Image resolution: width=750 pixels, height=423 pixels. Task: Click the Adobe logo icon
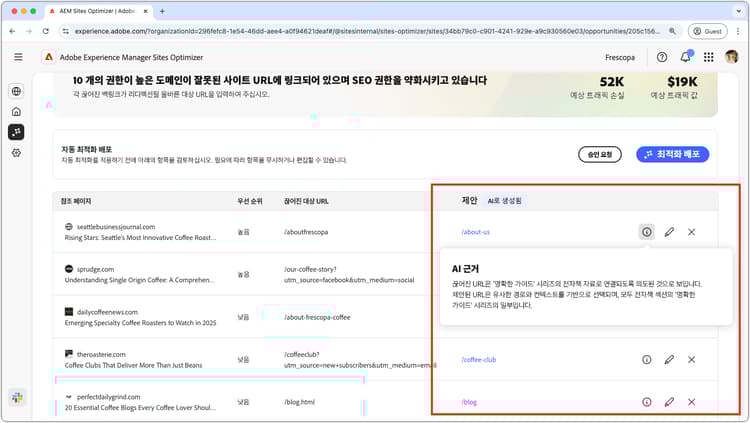(48, 57)
